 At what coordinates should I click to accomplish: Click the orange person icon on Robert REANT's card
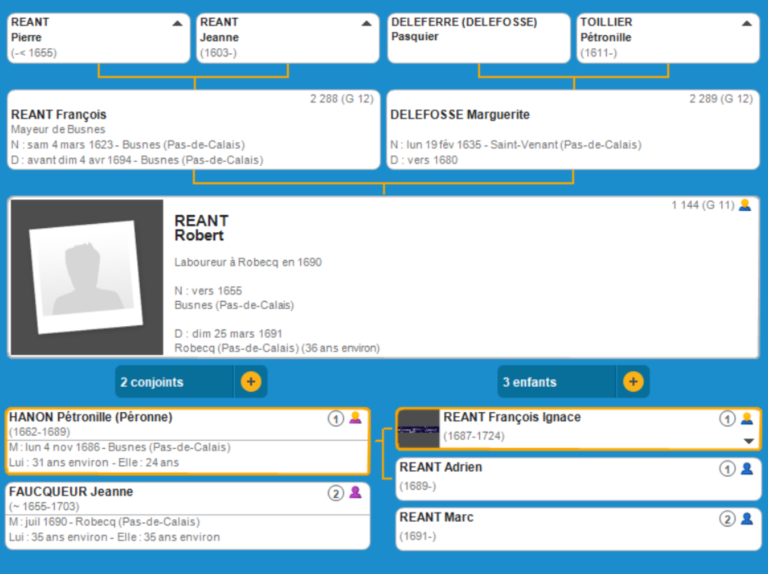coord(744,205)
